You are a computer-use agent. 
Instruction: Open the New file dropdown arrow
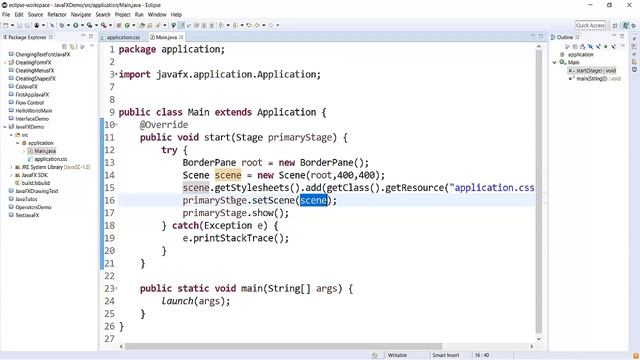pyautogui.click(x=12, y=25)
